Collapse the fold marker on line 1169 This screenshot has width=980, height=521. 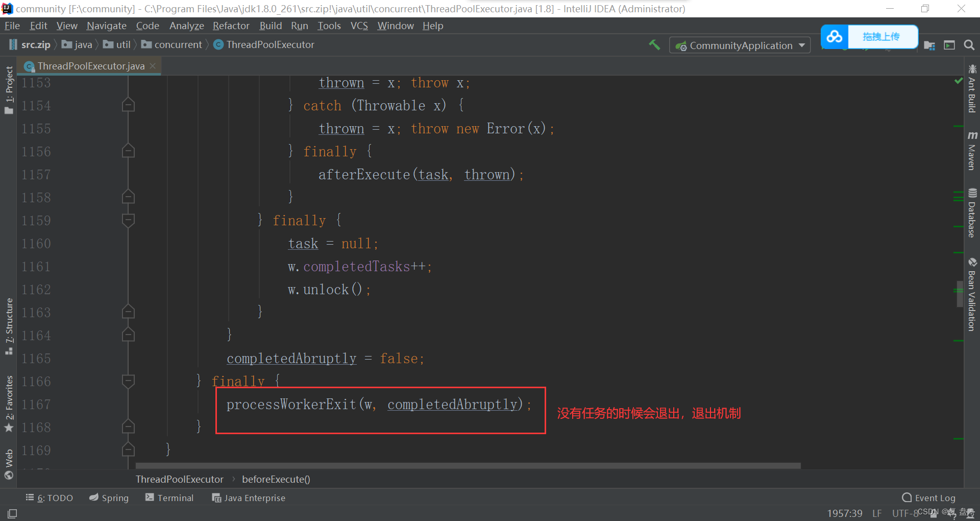point(128,450)
